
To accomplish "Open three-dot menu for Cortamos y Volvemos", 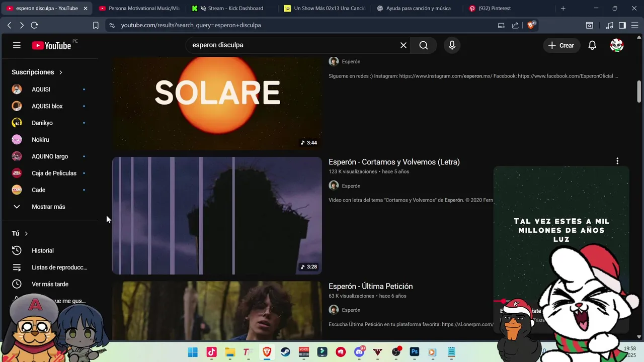I will click(x=617, y=161).
